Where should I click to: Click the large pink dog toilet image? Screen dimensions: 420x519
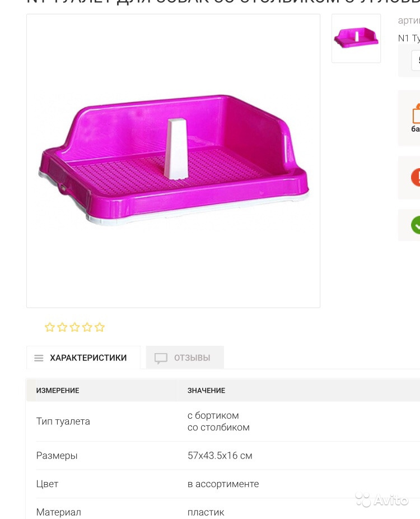pos(173,160)
